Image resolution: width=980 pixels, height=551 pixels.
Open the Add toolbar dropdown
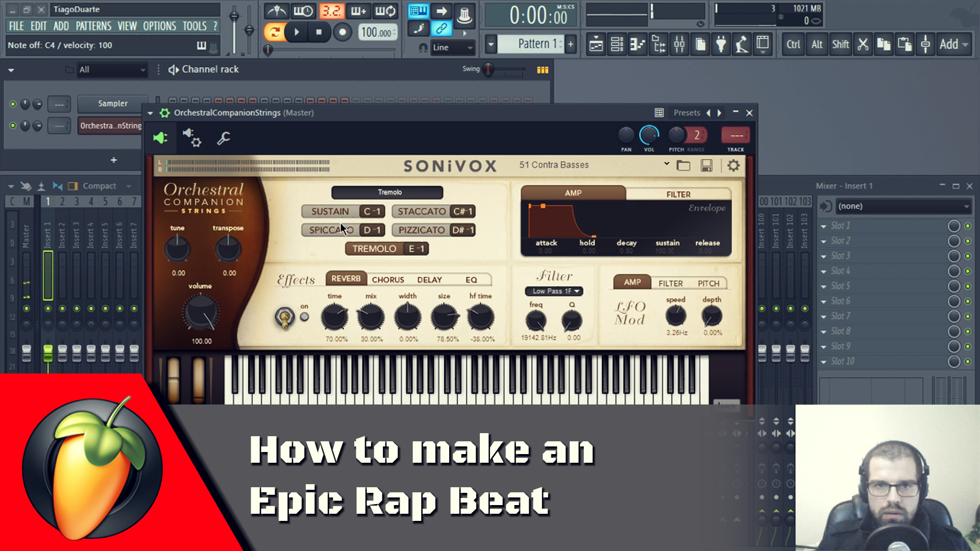pyautogui.click(x=953, y=44)
